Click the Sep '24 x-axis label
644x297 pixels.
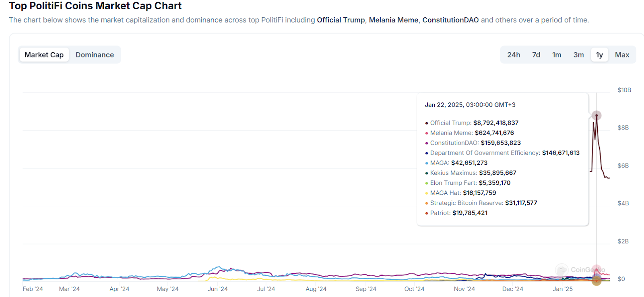click(x=366, y=289)
